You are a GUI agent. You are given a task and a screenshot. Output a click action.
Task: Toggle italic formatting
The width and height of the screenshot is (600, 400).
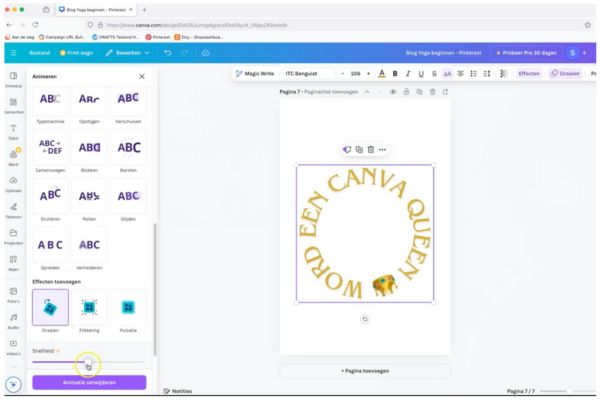[x=408, y=73]
